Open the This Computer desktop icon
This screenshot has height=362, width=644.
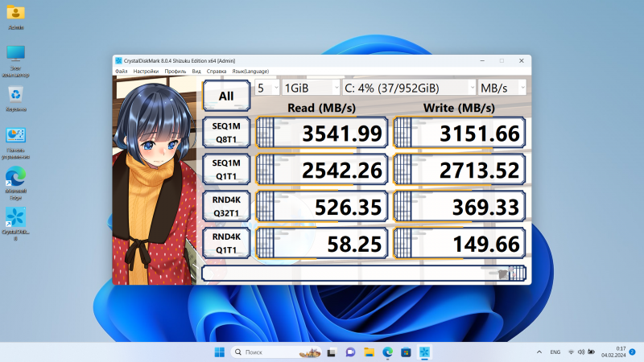click(15, 61)
